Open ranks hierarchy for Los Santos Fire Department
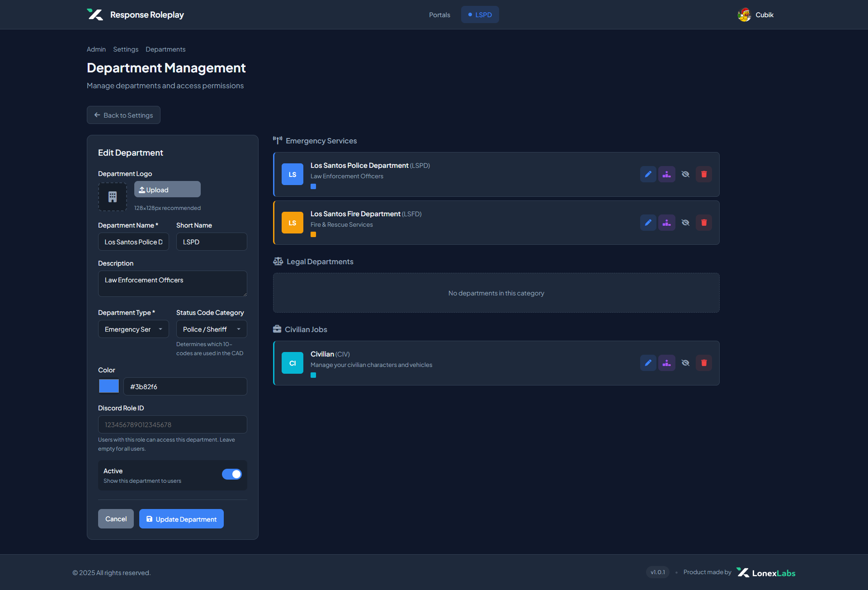 coord(666,223)
